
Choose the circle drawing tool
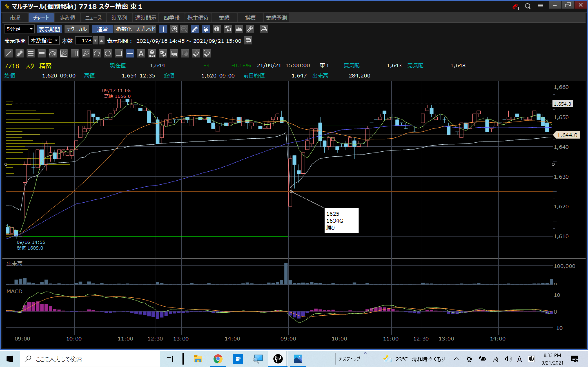tap(108, 53)
